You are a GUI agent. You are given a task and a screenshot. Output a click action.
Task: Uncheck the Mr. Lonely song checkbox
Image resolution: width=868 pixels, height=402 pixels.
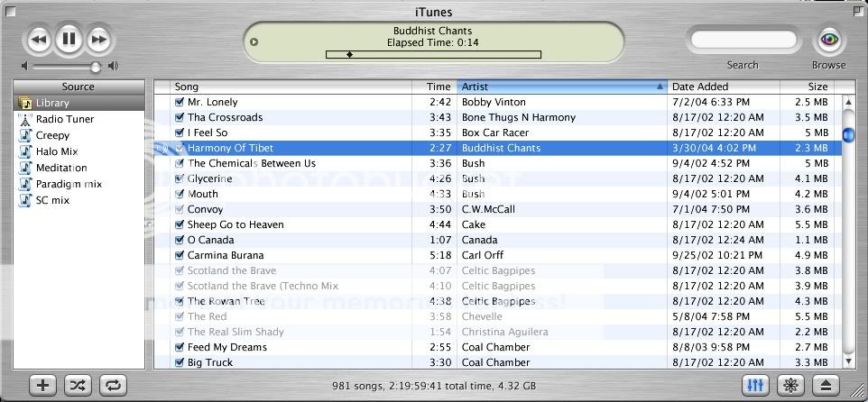pos(180,103)
